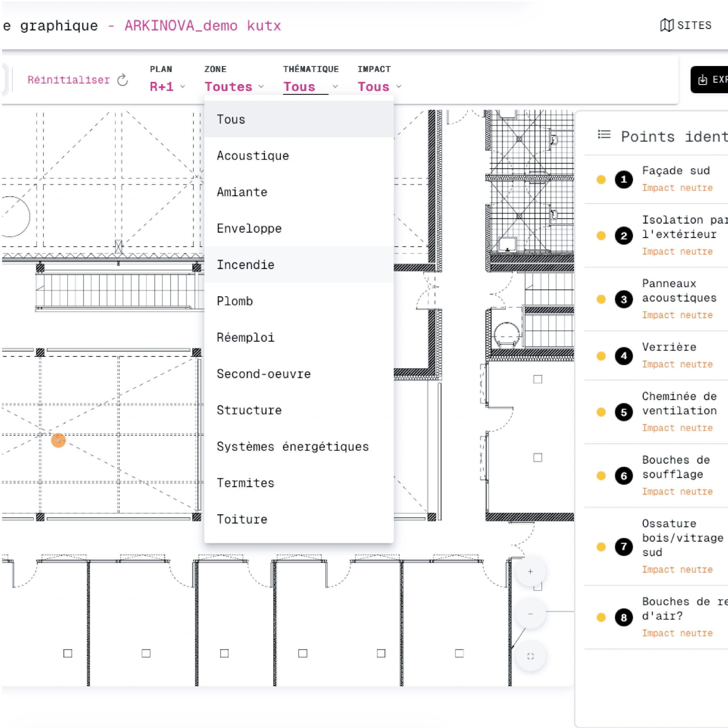Click the fullscreen fit-view icon
This screenshot has width=728, height=728.
(530, 656)
